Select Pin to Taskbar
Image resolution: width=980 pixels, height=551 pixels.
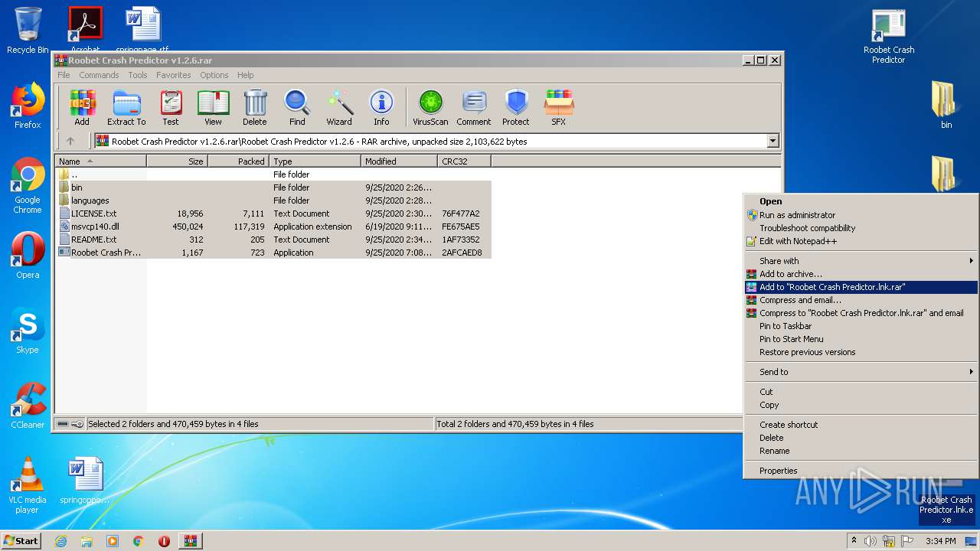861,326
